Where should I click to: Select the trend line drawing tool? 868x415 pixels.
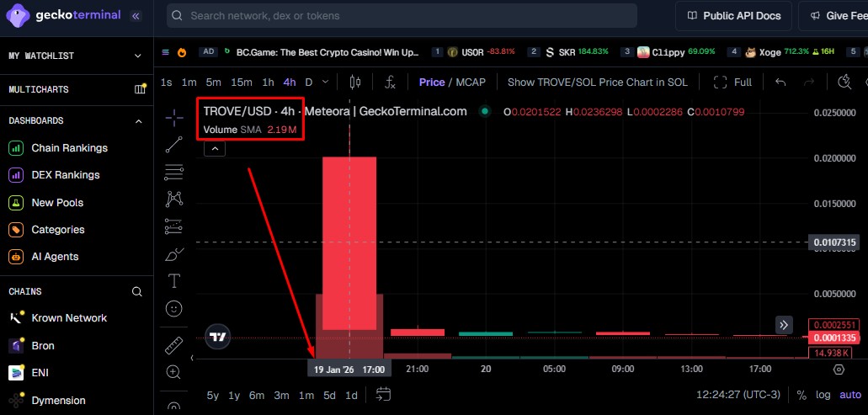pos(174,144)
